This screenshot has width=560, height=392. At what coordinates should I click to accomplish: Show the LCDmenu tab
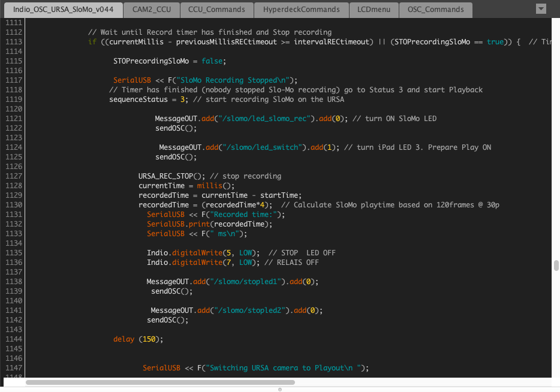(x=374, y=10)
